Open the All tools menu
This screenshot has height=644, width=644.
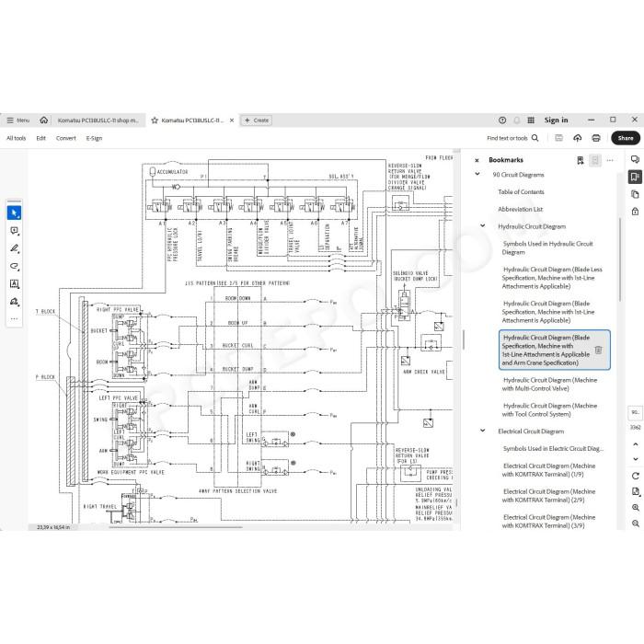pos(16,138)
